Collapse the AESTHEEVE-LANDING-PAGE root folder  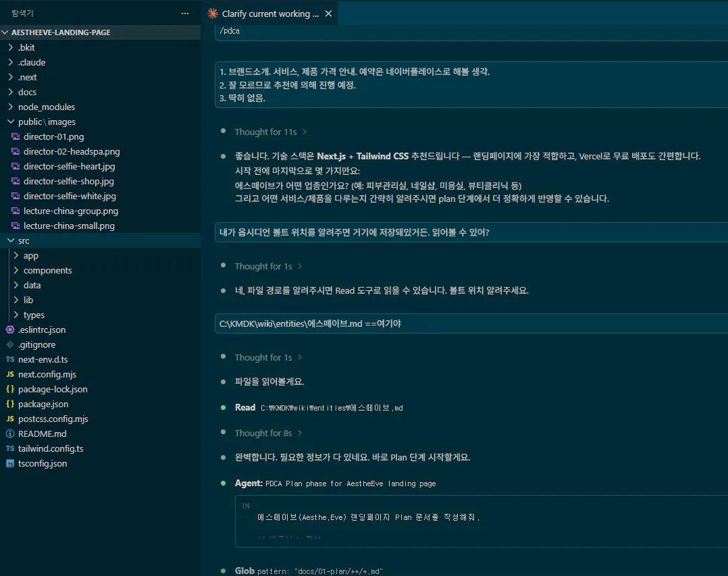click(x=5, y=32)
